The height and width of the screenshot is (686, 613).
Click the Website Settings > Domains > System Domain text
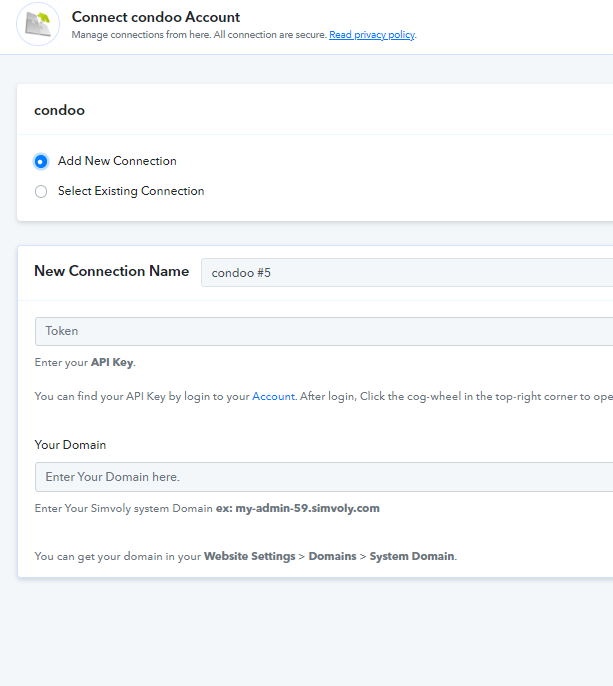330,556
